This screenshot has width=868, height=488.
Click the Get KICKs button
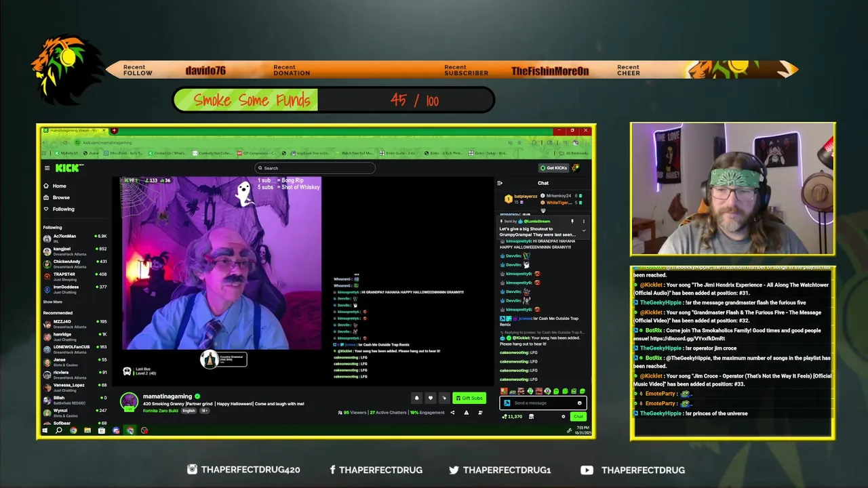[554, 168]
